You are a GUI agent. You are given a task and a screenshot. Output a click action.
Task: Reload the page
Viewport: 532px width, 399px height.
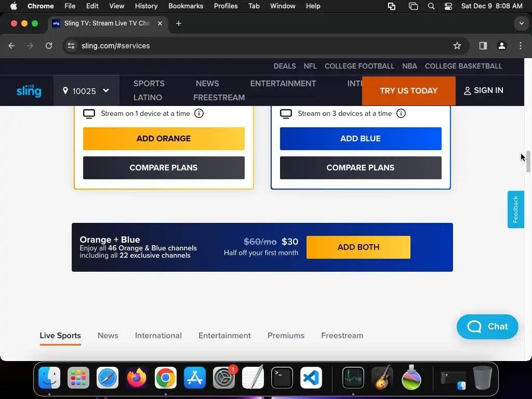(x=49, y=46)
